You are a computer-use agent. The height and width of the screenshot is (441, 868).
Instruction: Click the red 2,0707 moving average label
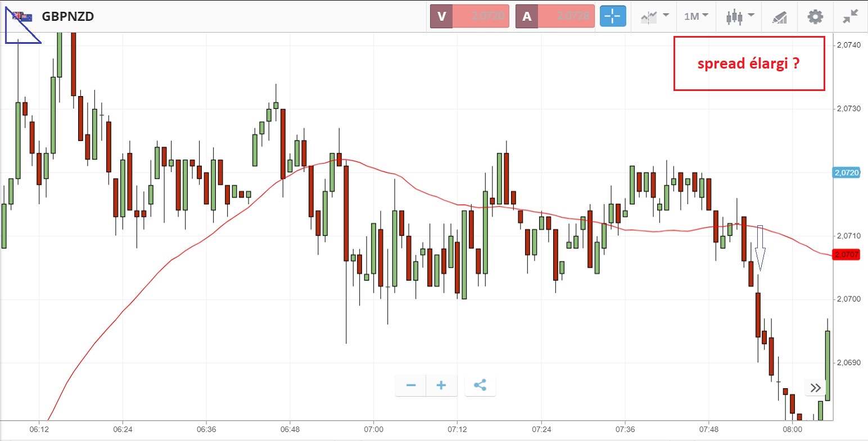tap(846, 254)
